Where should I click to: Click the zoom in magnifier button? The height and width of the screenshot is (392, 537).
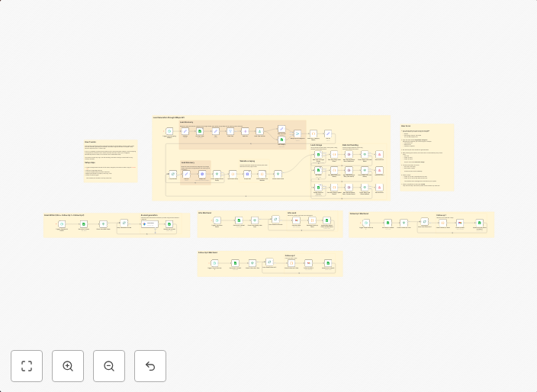tap(68, 366)
